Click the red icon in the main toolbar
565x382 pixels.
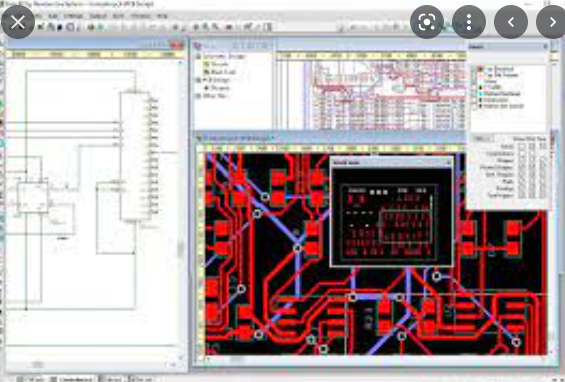click(229, 27)
